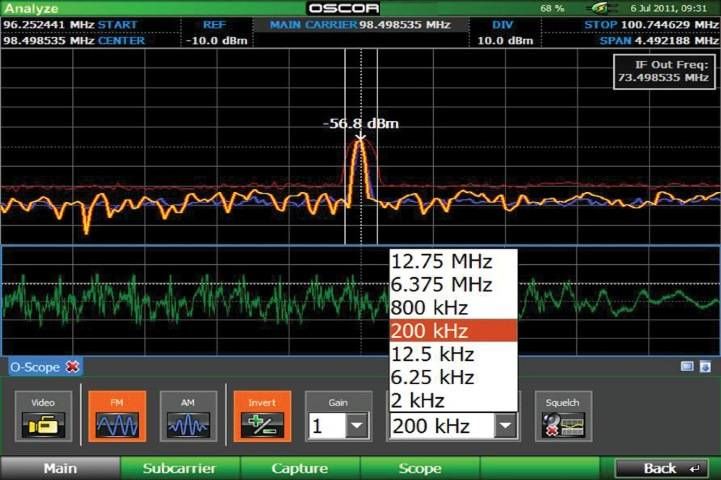Click the Gain value field showing 1

coord(327,426)
